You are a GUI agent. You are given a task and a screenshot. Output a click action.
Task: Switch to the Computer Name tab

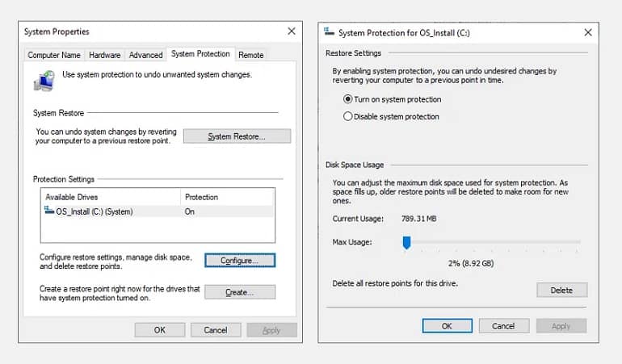click(54, 55)
